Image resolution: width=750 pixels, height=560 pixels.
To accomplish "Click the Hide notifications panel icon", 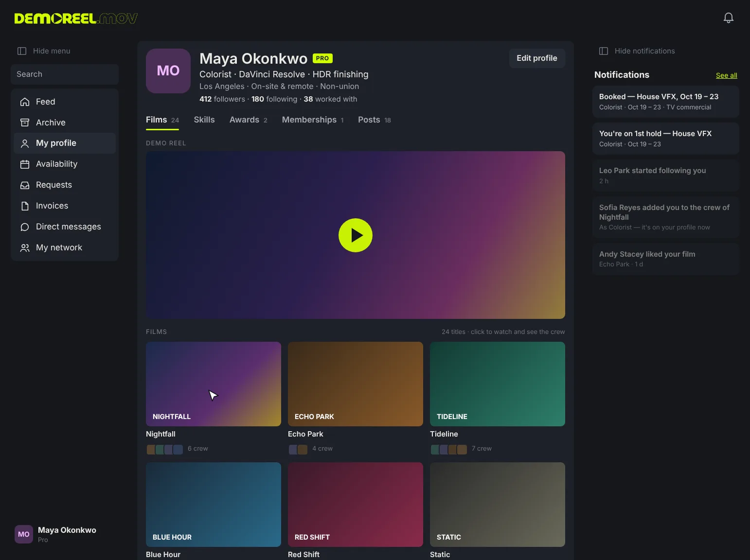I will (604, 51).
